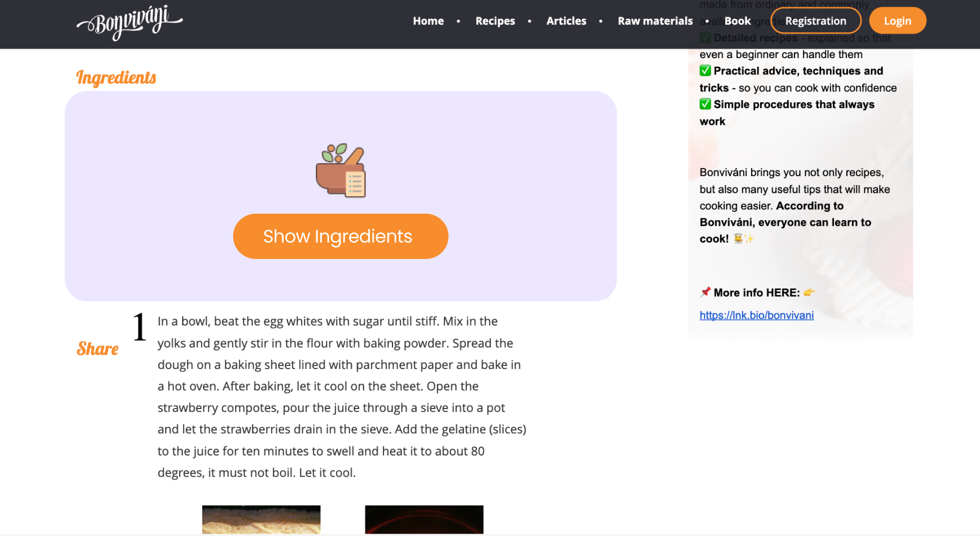
Task: Click the orange Login button
Action: (x=898, y=21)
